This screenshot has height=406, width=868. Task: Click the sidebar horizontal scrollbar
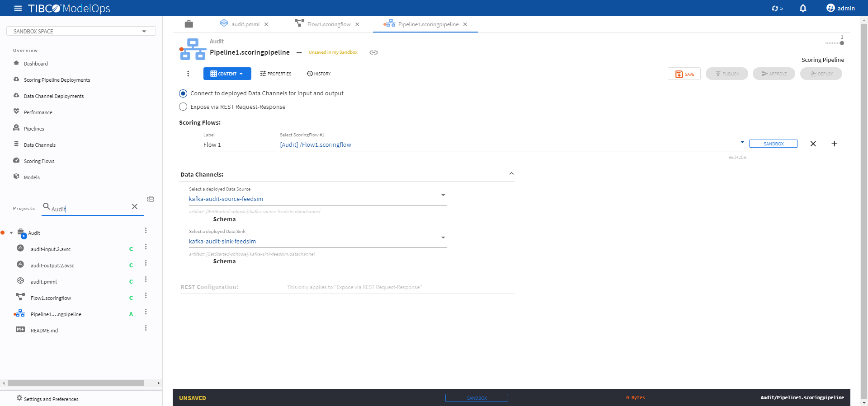pyautogui.click(x=75, y=383)
